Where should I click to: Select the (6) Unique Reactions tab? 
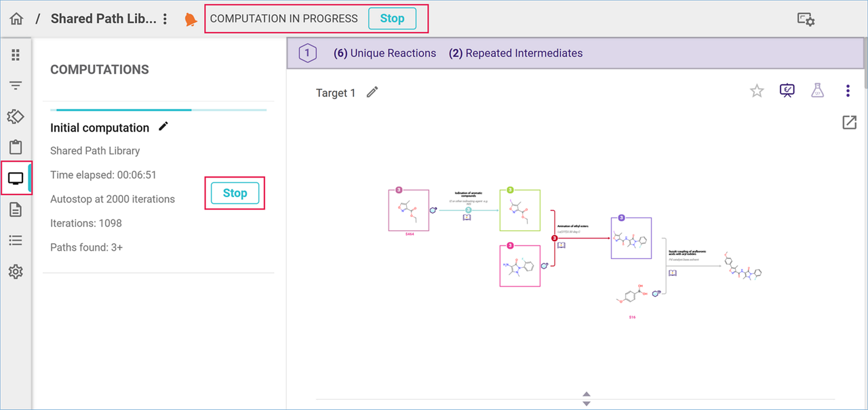384,54
